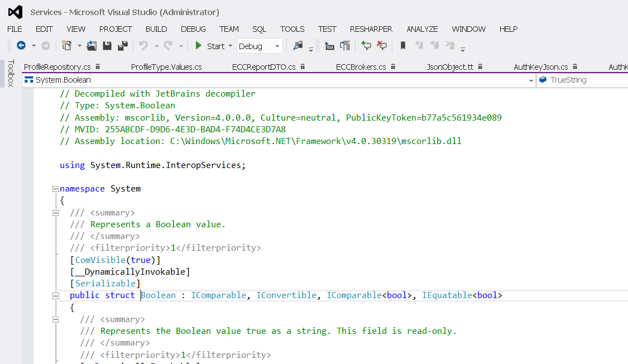Open the System.Boolean type navigation dropdown
The image size is (628, 364).
point(531,80)
